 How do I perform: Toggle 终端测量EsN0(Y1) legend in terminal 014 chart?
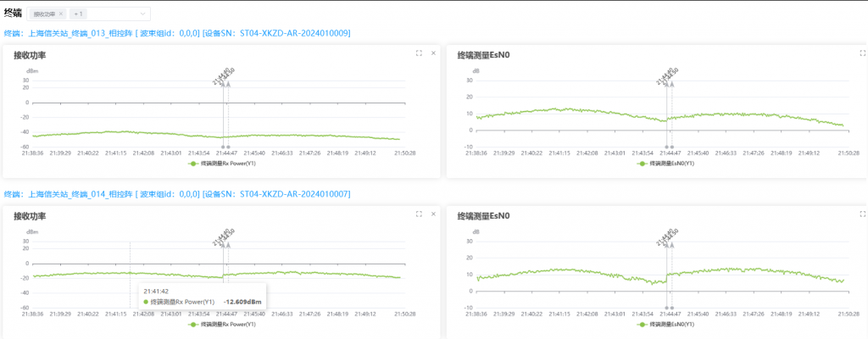coord(665,325)
